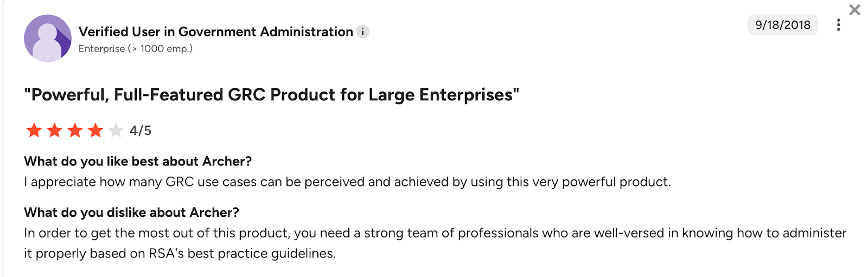
Task: Click the "What do you like best" heading
Action: tap(138, 162)
